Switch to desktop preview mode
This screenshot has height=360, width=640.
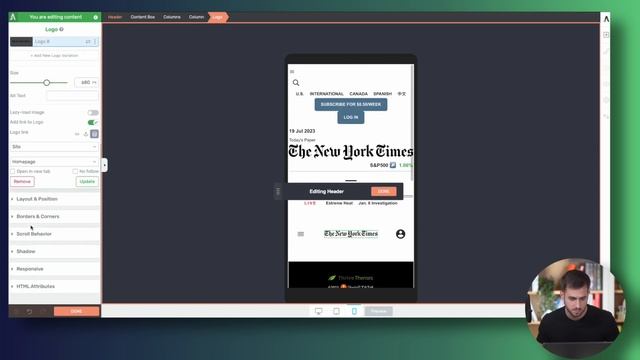318,311
